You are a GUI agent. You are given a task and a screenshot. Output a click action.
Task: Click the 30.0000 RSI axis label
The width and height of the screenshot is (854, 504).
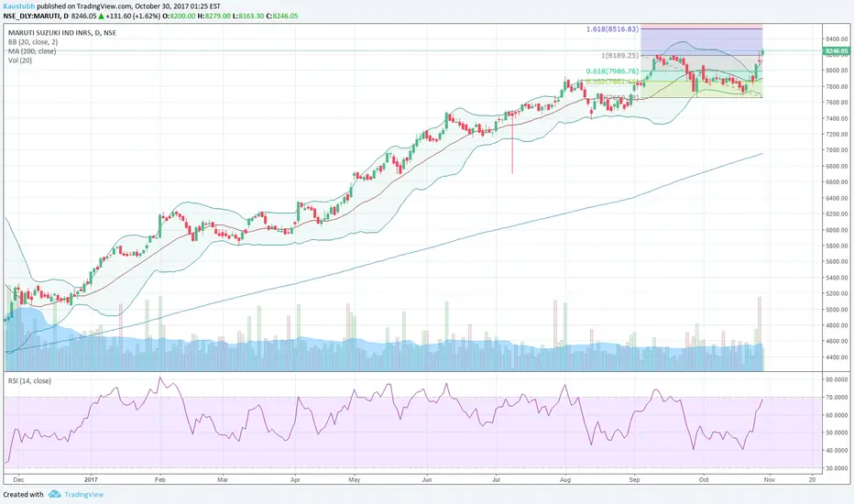837,468
